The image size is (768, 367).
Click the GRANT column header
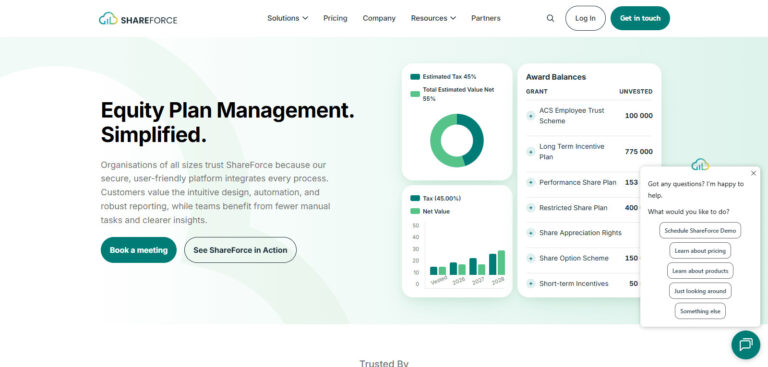pyautogui.click(x=537, y=92)
